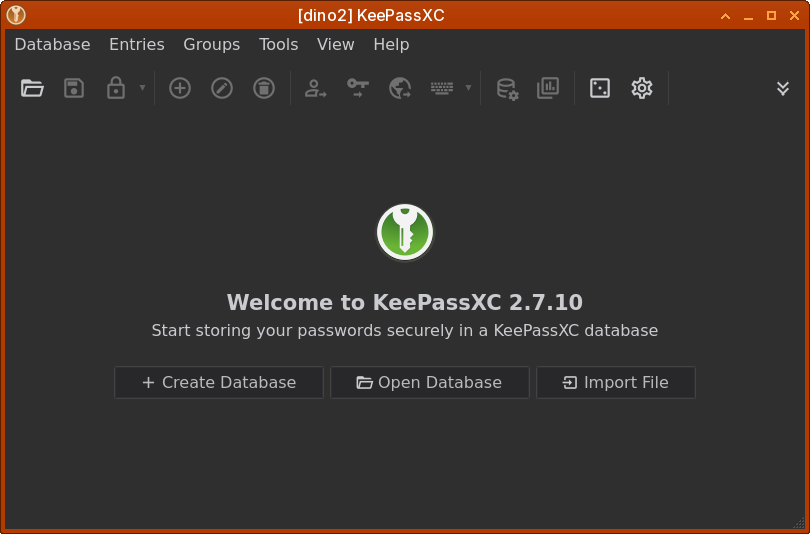The image size is (810, 534).
Task: Open the Password Generator dice icon
Action: click(600, 88)
